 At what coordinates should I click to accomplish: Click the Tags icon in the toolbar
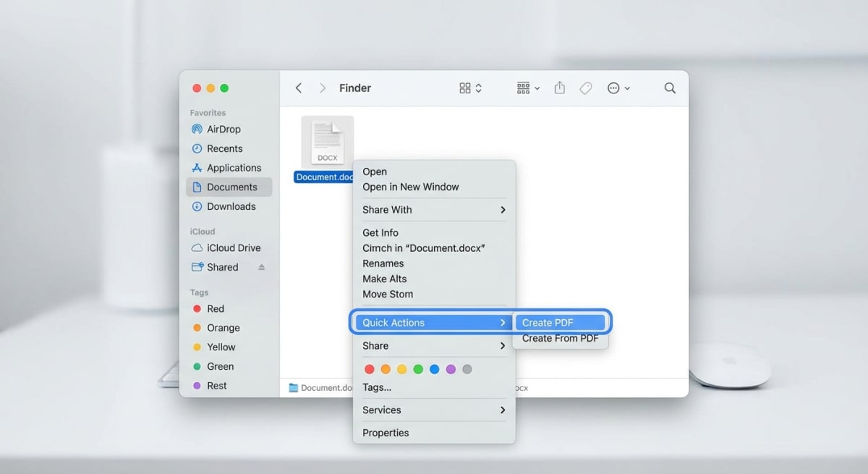pyautogui.click(x=585, y=88)
